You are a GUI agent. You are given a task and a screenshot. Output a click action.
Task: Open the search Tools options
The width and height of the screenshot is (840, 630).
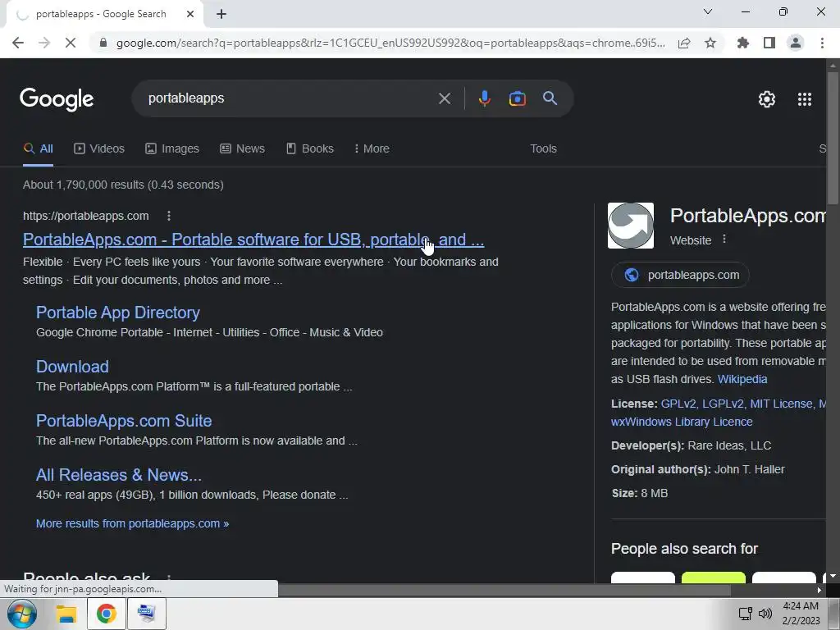[x=543, y=149]
